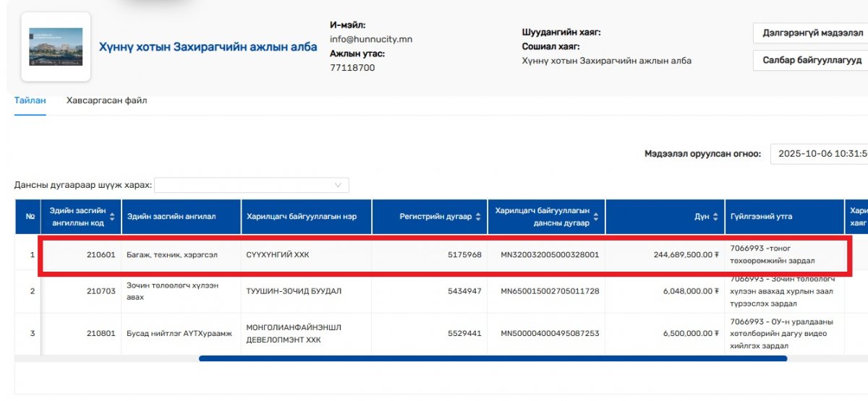Select the ТУУШИН-ЗОЧИД БУУДАЛ row cell

pos(306,291)
